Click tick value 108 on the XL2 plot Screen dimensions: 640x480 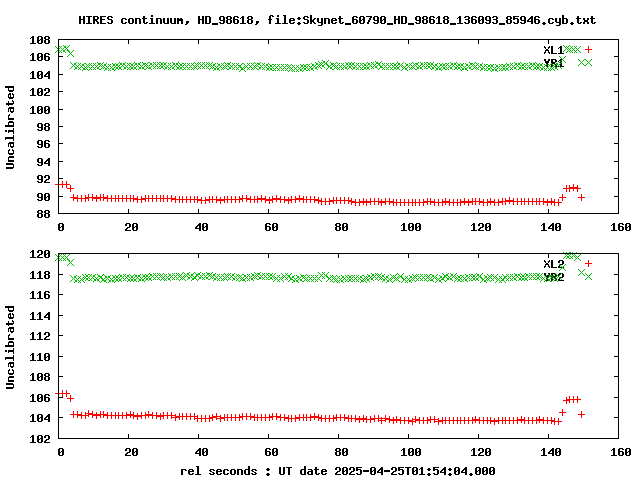pyautogui.click(x=40, y=378)
